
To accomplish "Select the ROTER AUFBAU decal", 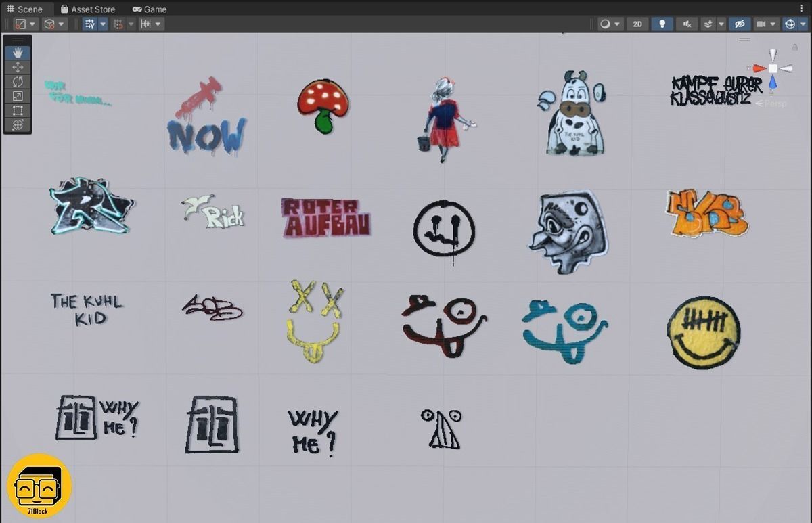I will click(326, 217).
